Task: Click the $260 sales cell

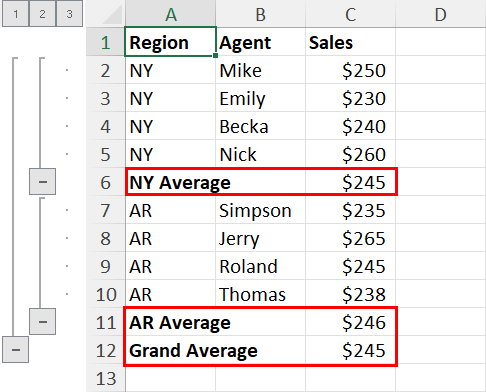Action: [350, 154]
